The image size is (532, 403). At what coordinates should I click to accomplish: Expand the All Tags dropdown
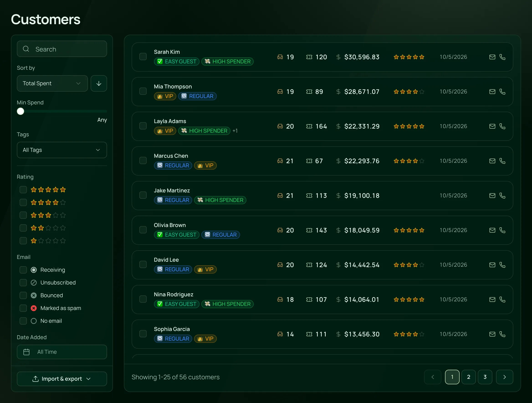pos(62,150)
